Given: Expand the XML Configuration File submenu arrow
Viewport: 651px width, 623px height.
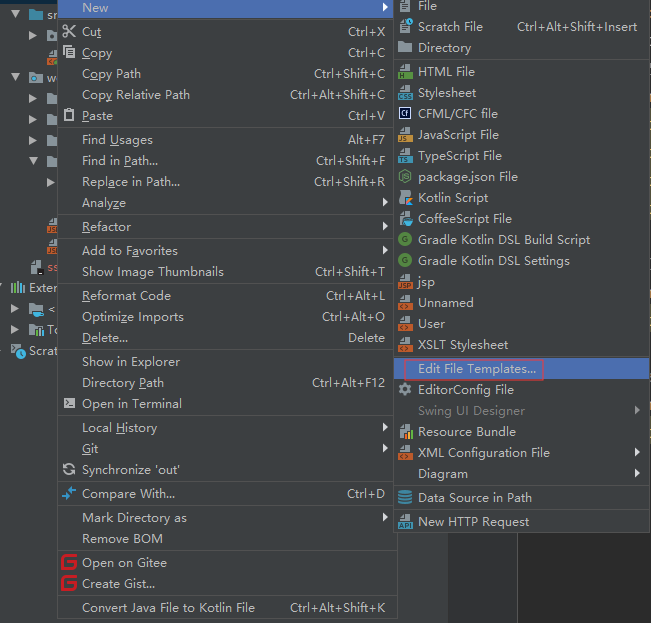Looking at the screenshot, I should pyautogui.click(x=637, y=452).
